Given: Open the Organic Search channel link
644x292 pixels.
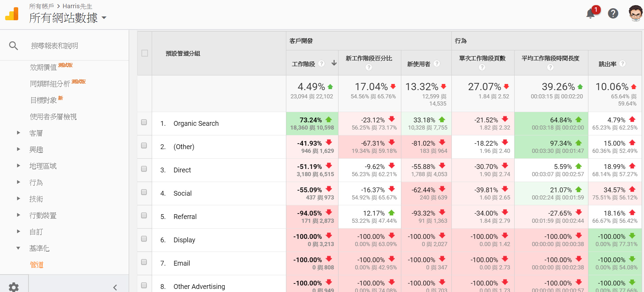Looking at the screenshot, I should point(196,123).
